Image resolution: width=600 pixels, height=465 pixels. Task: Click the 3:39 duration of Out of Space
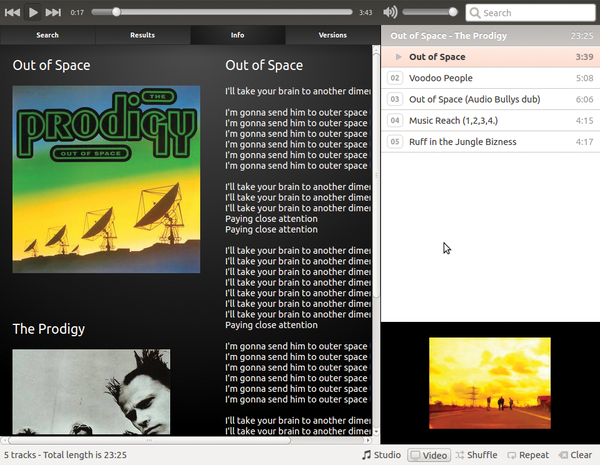pyautogui.click(x=584, y=57)
